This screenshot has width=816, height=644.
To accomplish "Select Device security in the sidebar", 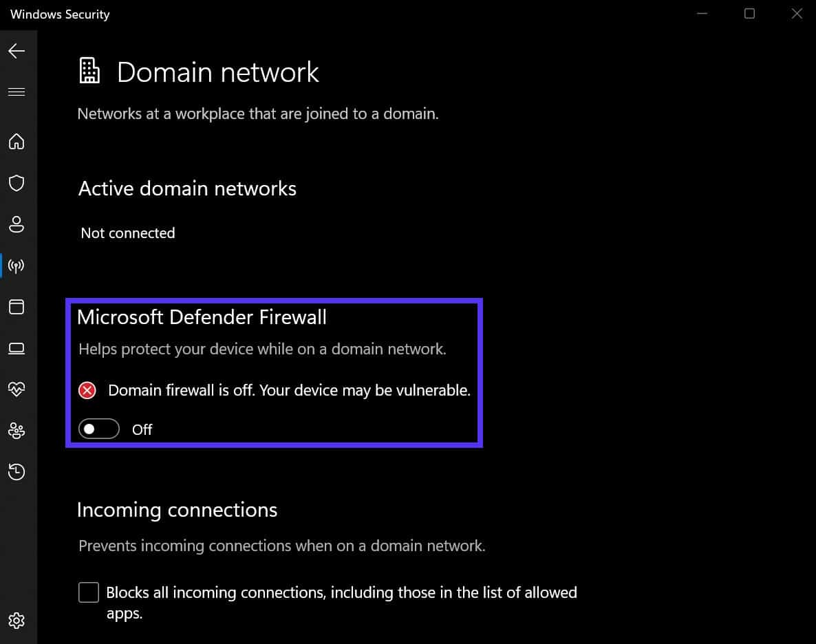I will [17, 348].
